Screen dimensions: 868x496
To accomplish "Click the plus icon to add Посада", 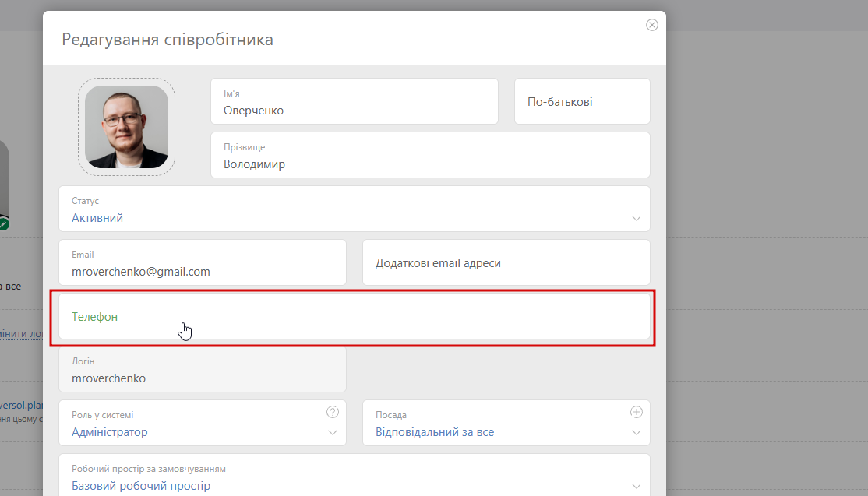I will 637,412.
